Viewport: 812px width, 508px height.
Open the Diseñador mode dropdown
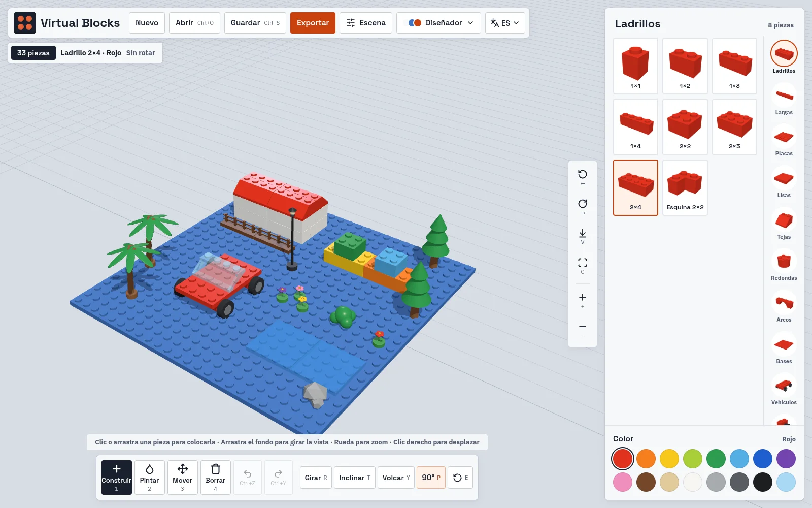pos(438,23)
